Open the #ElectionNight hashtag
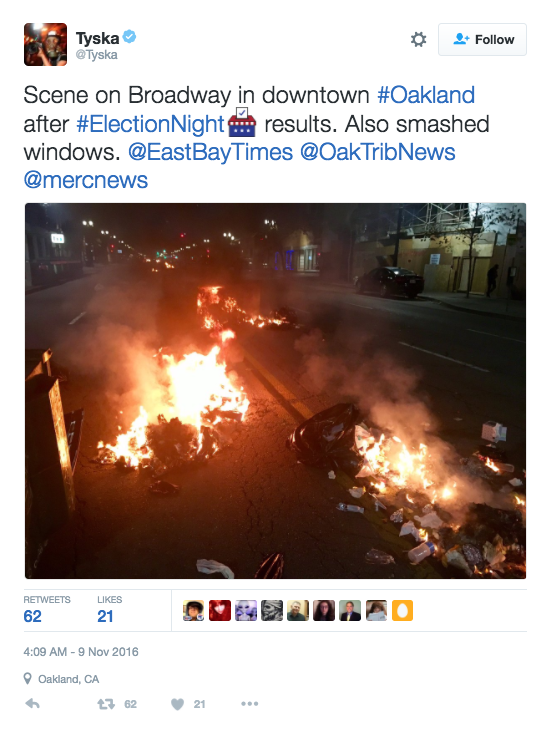 coord(150,124)
